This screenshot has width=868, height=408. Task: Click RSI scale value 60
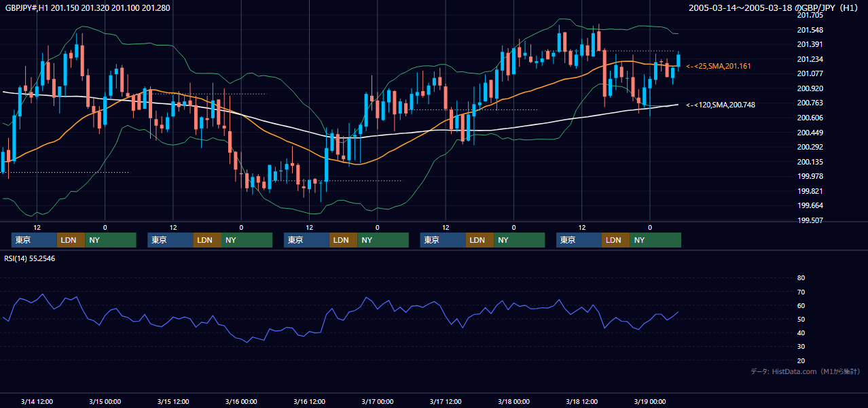[801, 305]
